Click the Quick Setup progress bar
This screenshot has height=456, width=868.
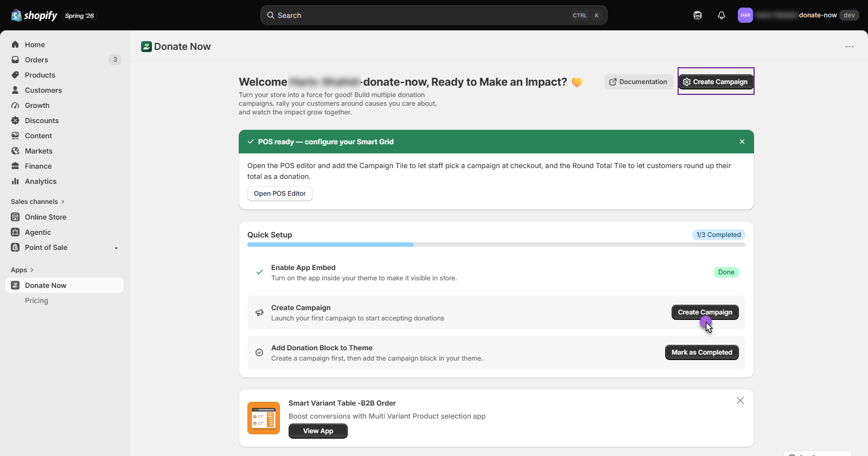[496, 245]
